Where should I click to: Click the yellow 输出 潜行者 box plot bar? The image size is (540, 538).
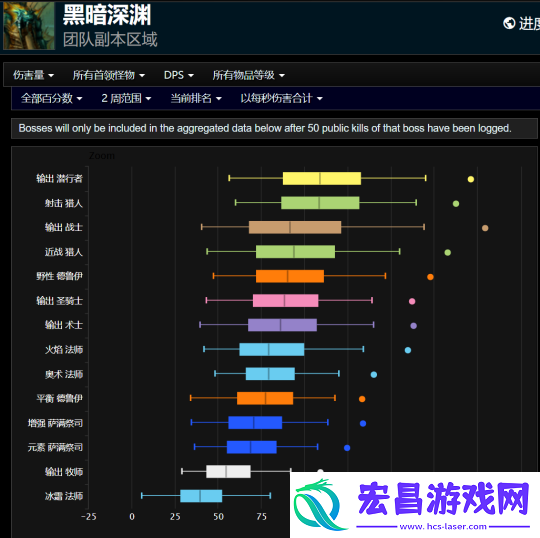(x=322, y=178)
